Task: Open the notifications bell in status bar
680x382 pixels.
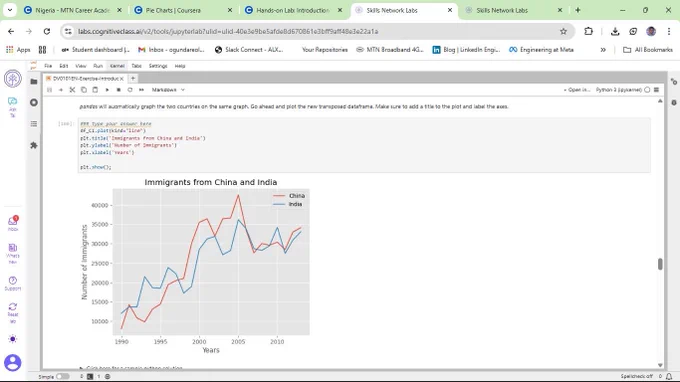Action: click(x=669, y=376)
